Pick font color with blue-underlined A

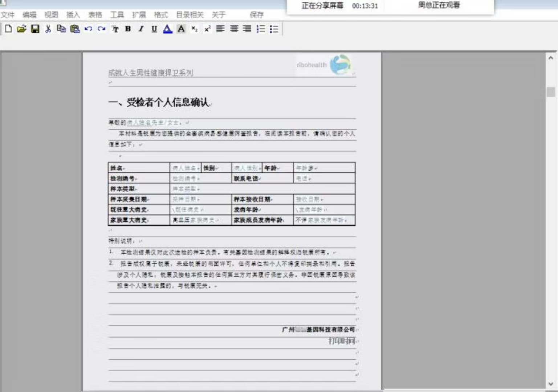(167, 29)
